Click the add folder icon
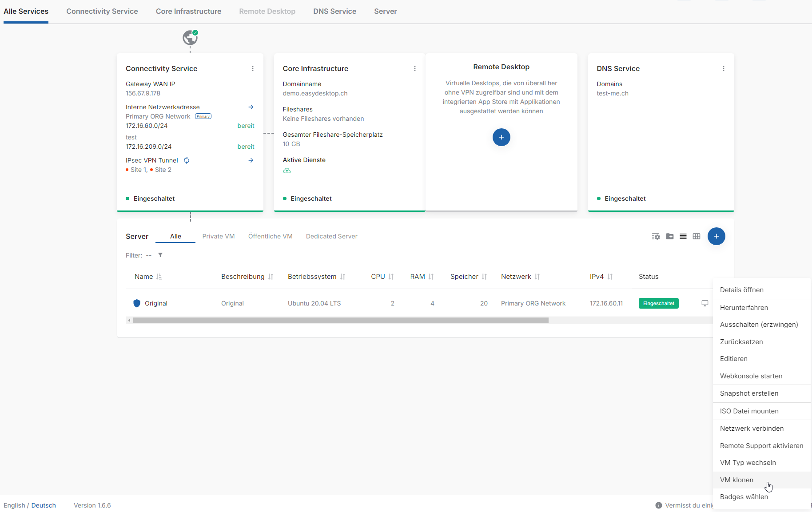The height and width of the screenshot is (512, 812). tap(670, 236)
